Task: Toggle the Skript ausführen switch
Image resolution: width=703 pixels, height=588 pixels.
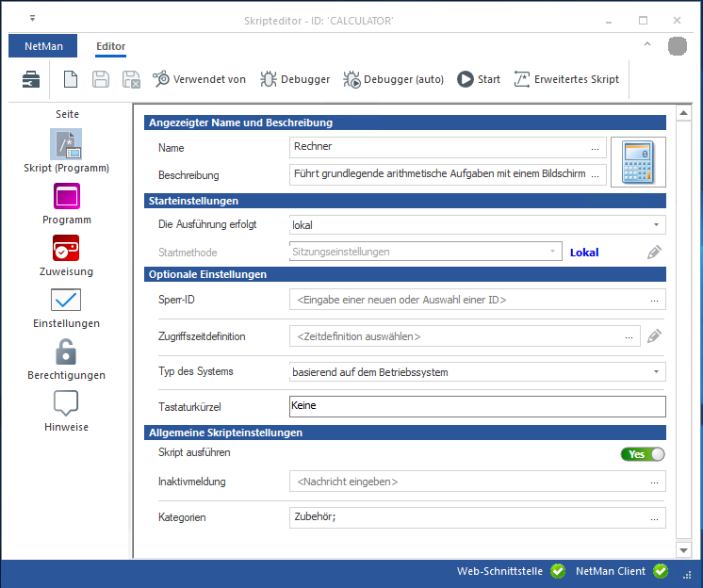Action: point(643,454)
